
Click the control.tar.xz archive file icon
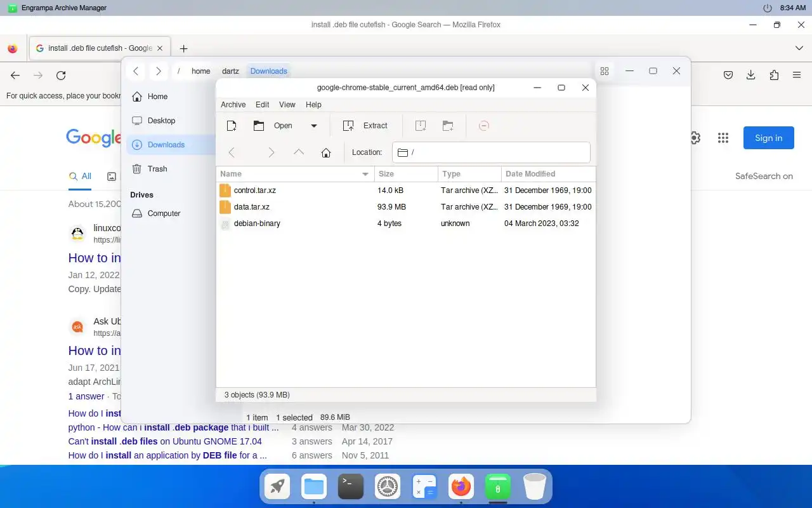[225, 190]
